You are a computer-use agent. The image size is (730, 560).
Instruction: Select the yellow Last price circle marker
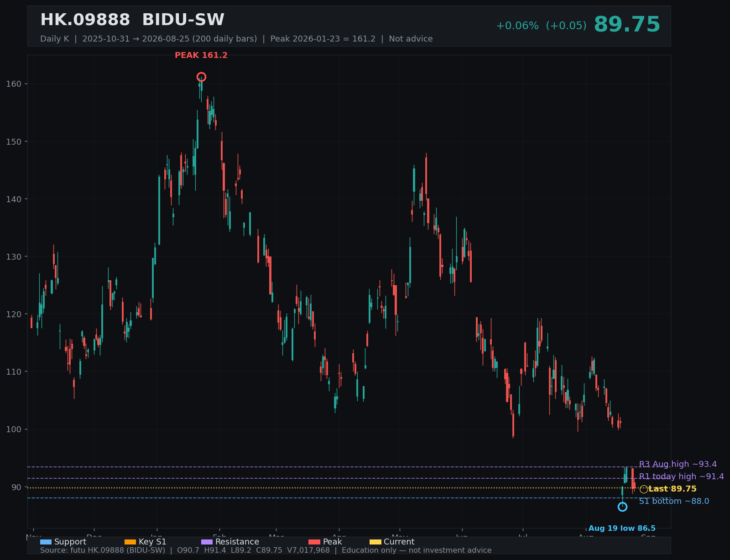(644, 489)
